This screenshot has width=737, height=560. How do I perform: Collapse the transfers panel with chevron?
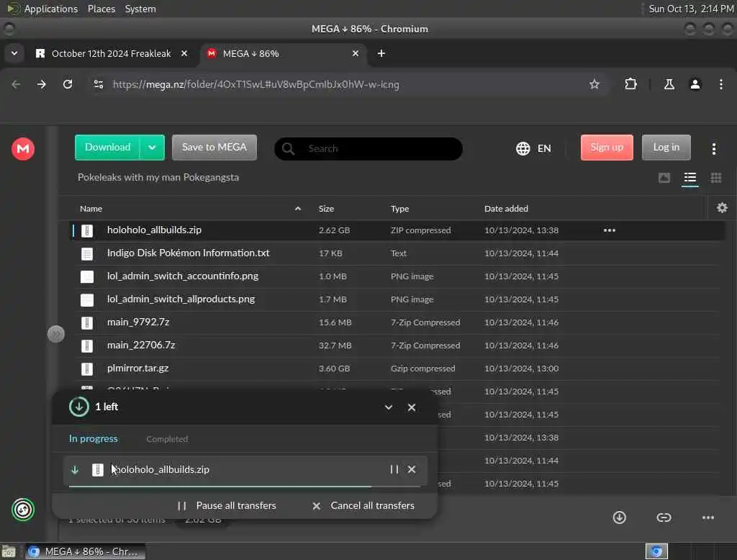[x=388, y=407]
